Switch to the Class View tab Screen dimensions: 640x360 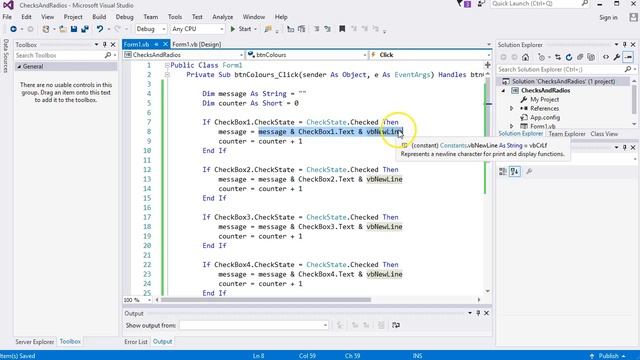pos(604,134)
